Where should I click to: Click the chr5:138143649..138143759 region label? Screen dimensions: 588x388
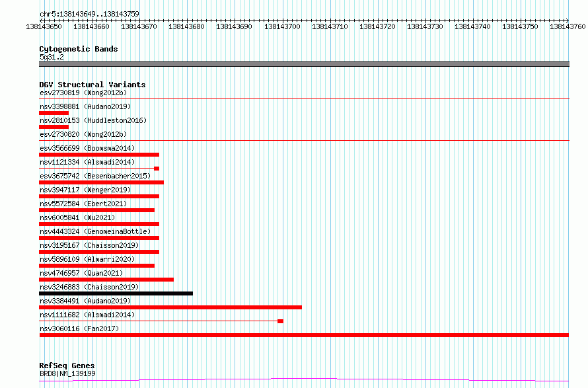89,14
